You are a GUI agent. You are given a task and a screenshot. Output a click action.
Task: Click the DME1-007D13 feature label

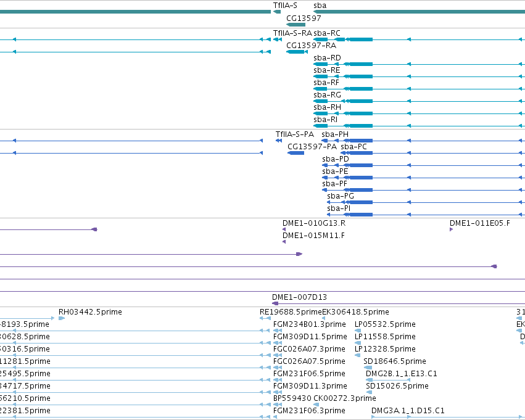coord(299,297)
